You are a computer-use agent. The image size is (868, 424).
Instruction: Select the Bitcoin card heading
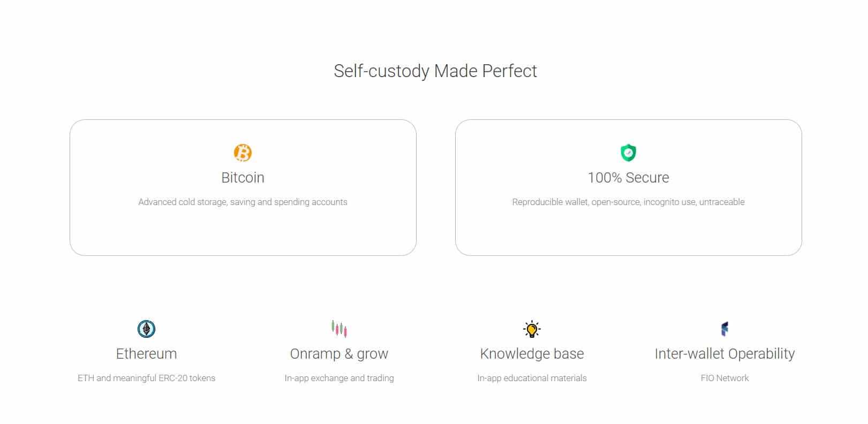pyautogui.click(x=243, y=178)
